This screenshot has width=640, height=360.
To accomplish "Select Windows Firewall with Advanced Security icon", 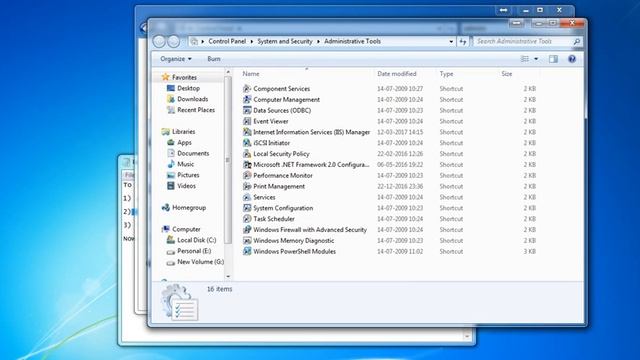I will [x=247, y=230].
